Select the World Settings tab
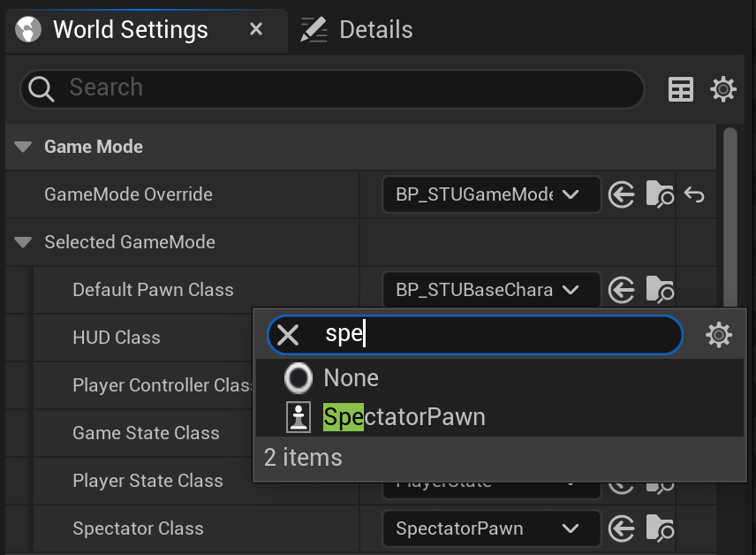This screenshot has height=555, width=756. click(x=131, y=30)
